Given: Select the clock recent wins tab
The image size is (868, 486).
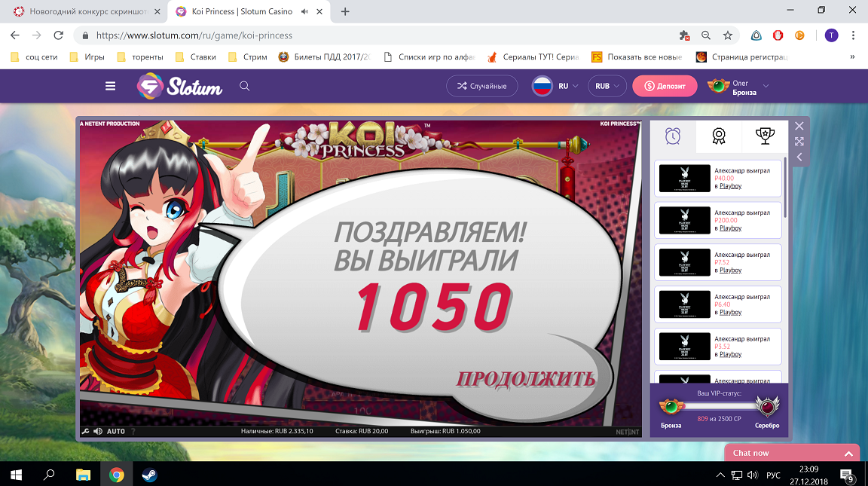Looking at the screenshot, I should tap(673, 136).
